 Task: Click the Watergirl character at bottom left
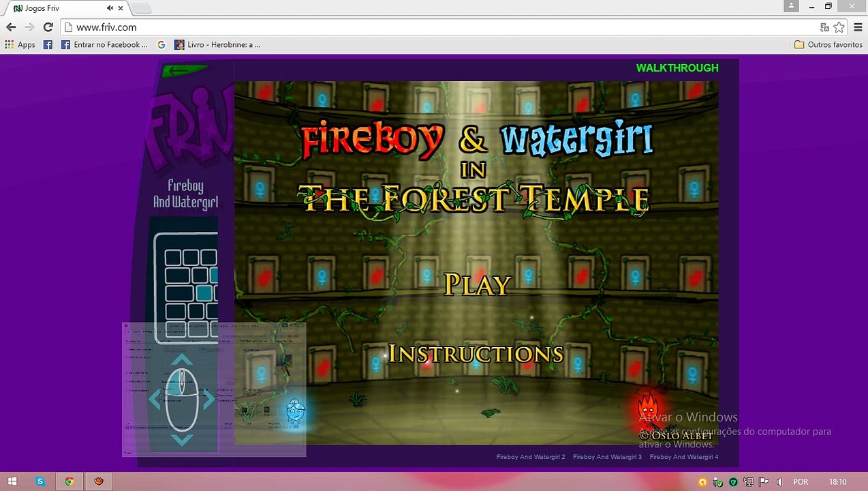click(x=295, y=413)
